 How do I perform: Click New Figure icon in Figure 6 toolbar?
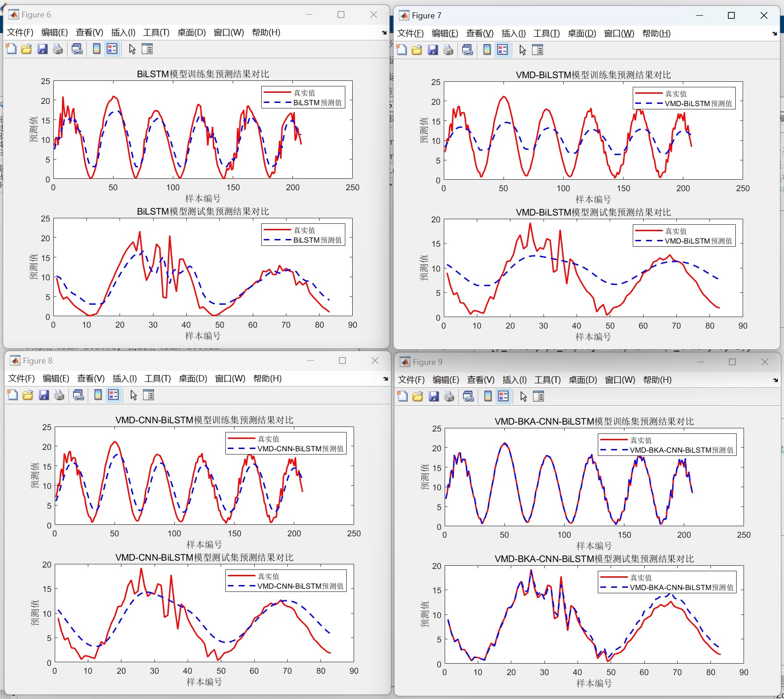11,49
